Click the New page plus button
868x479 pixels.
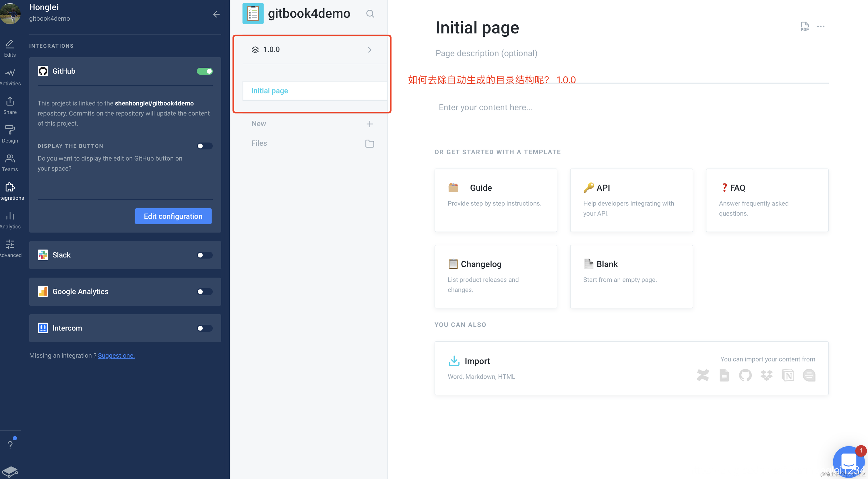click(370, 124)
